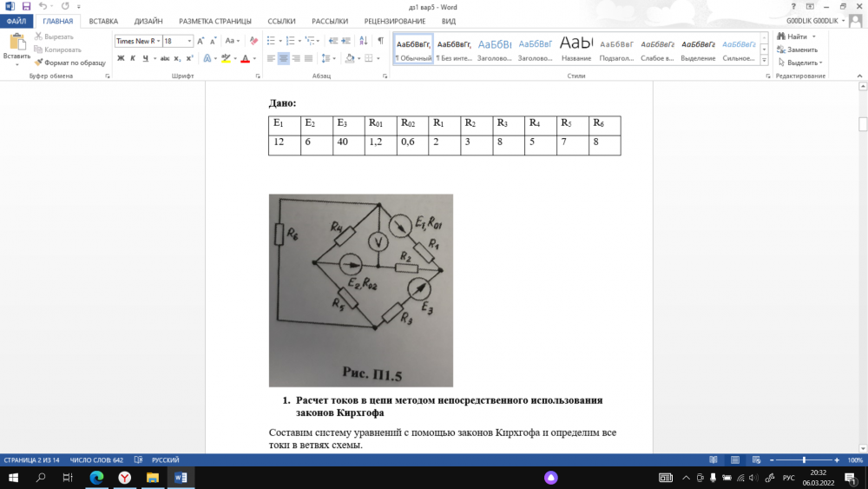Click the Save icon in quick access toolbar
The image size is (868, 489).
[x=26, y=7]
